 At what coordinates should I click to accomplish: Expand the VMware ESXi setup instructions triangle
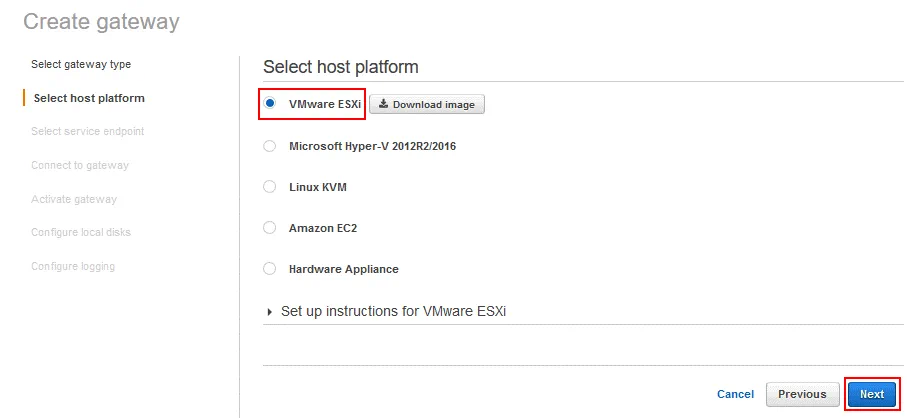pyautogui.click(x=270, y=312)
